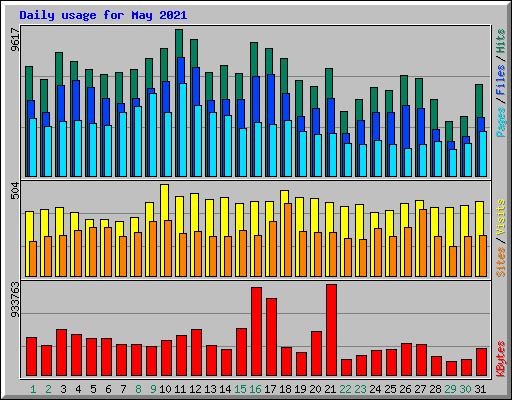
Task: Click day label '11' on the x-axis
Action: (x=180, y=389)
